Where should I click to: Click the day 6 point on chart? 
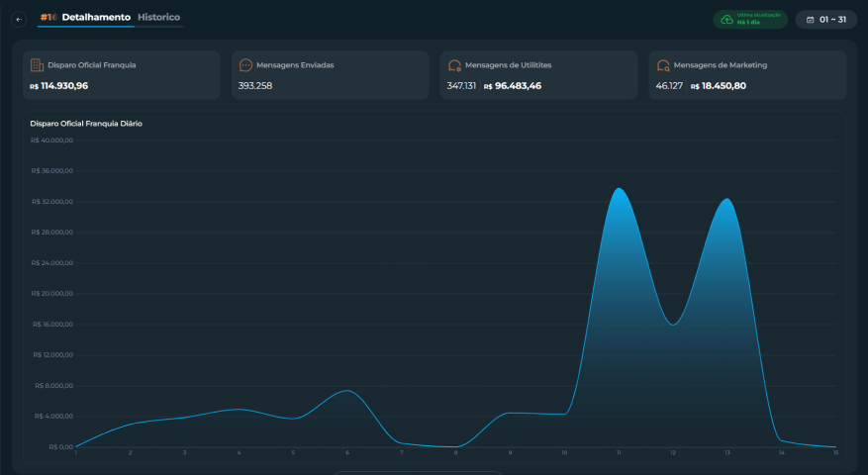347,390
